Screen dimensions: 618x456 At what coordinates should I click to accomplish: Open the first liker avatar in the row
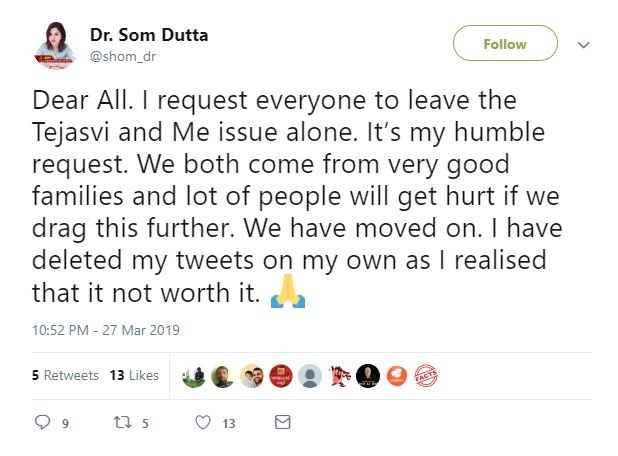[195, 375]
